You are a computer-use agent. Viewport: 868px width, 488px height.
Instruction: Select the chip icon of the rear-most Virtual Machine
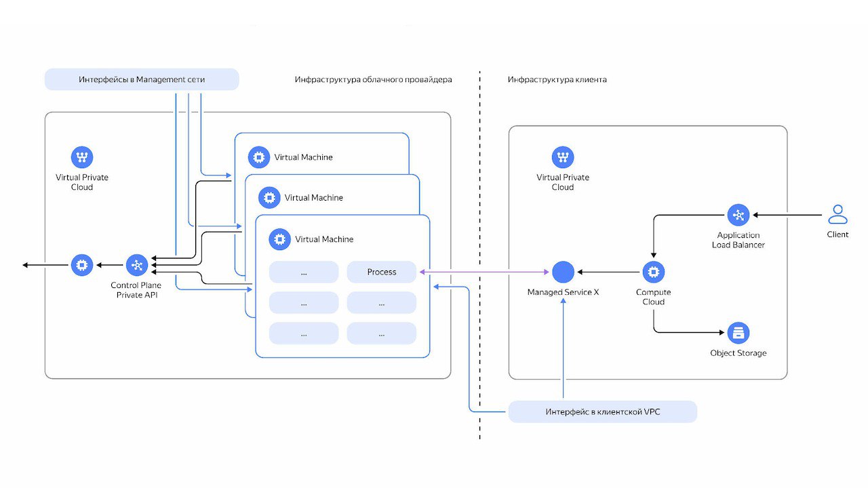(258, 157)
